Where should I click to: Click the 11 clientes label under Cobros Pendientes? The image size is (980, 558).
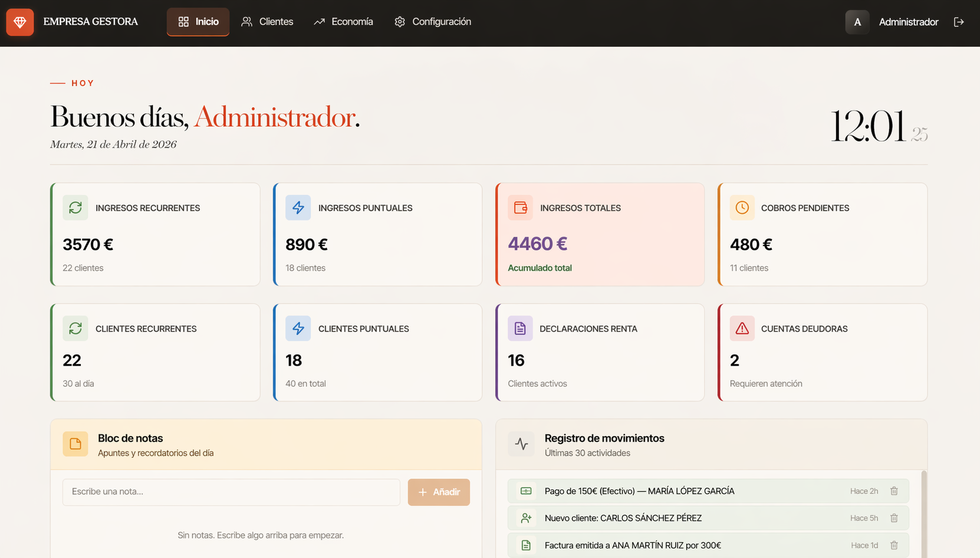tap(749, 268)
